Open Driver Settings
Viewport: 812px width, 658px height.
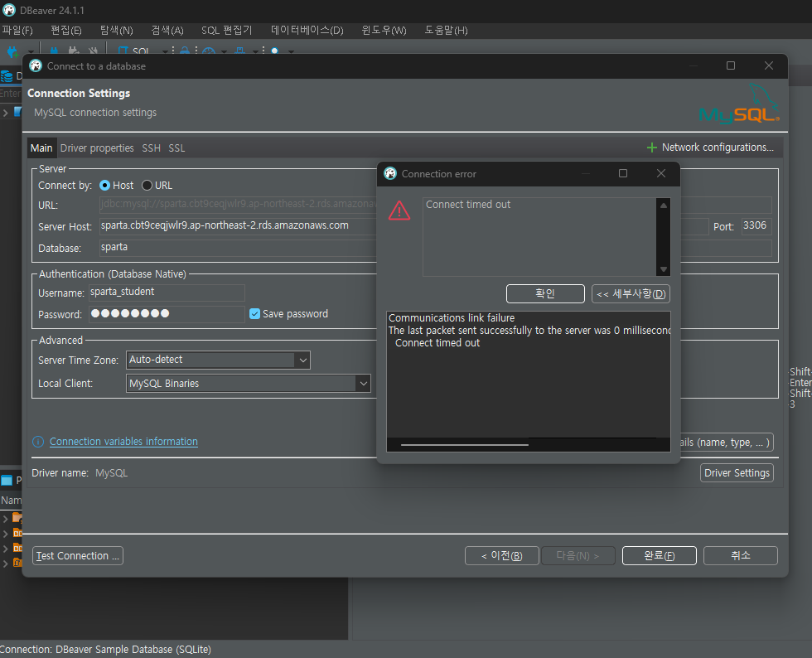(737, 473)
